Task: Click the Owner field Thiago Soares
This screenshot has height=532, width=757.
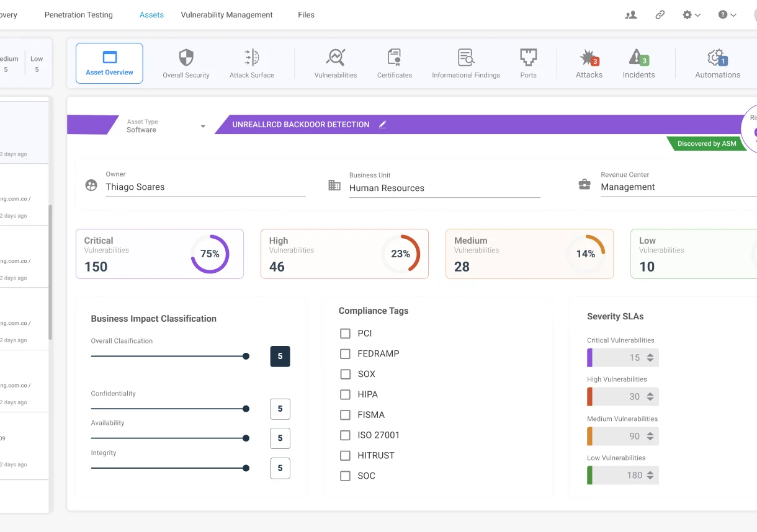Action: tap(205, 187)
